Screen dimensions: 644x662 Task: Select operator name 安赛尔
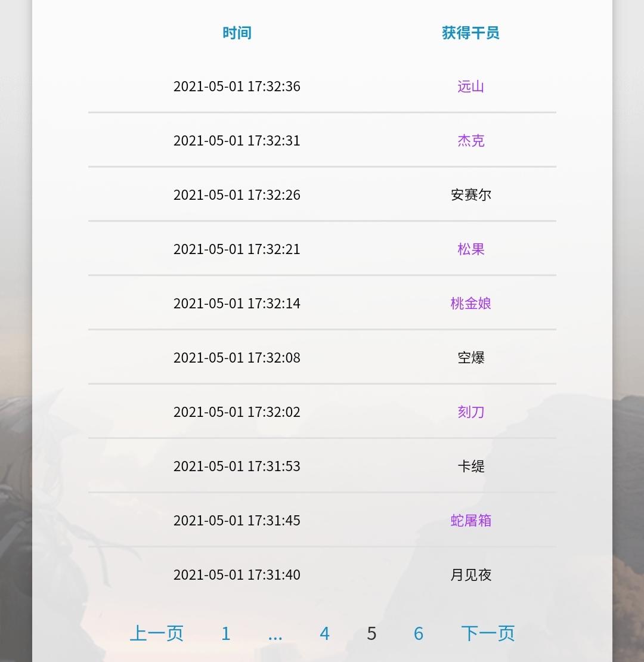click(x=470, y=194)
